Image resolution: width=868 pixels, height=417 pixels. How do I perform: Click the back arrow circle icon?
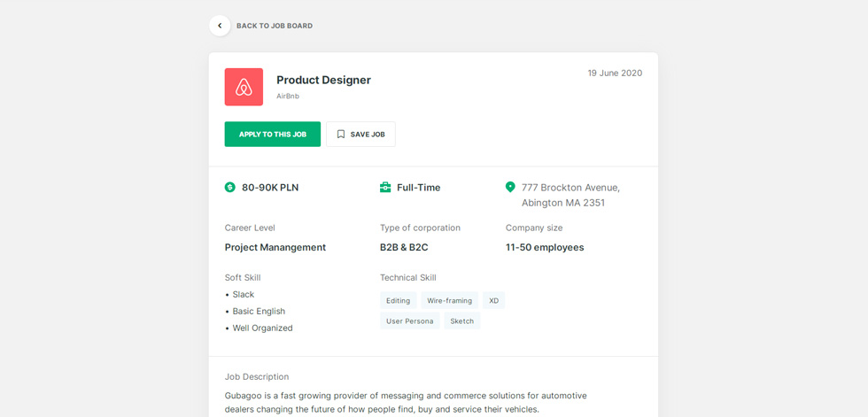pyautogui.click(x=220, y=26)
